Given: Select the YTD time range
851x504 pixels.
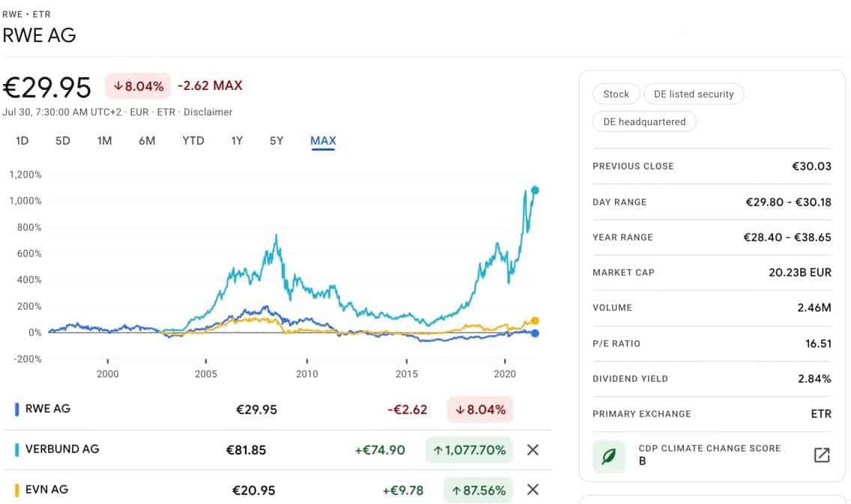Looking at the screenshot, I should pos(193,141).
